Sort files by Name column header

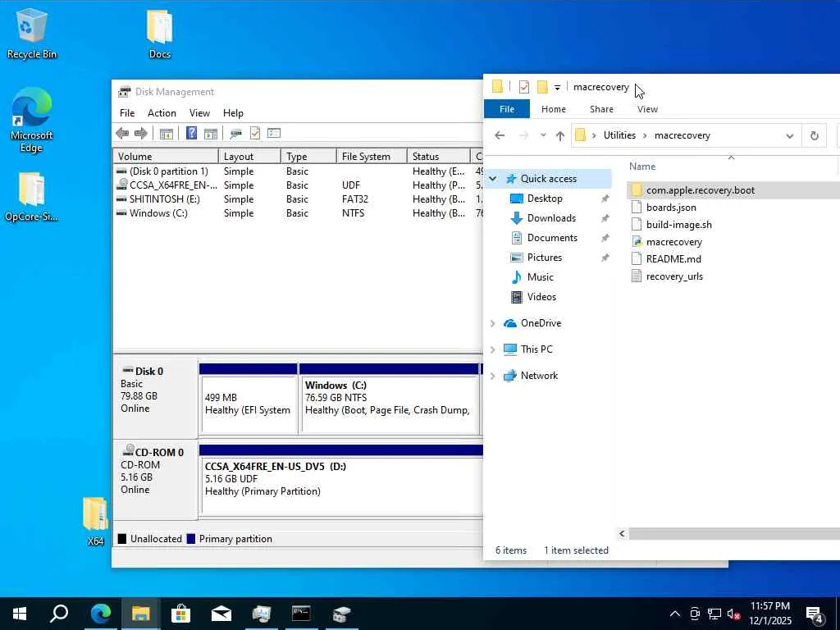pyautogui.click(x=641, y=167)
